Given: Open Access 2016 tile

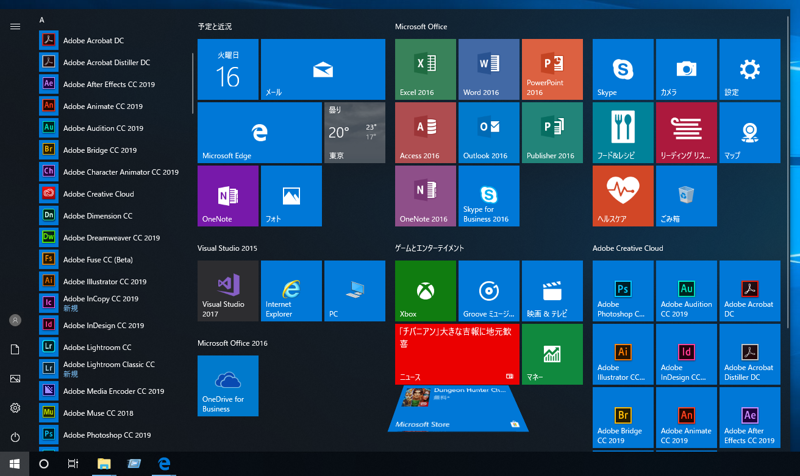Looking at the screenshot, I should tap(426, 133).
